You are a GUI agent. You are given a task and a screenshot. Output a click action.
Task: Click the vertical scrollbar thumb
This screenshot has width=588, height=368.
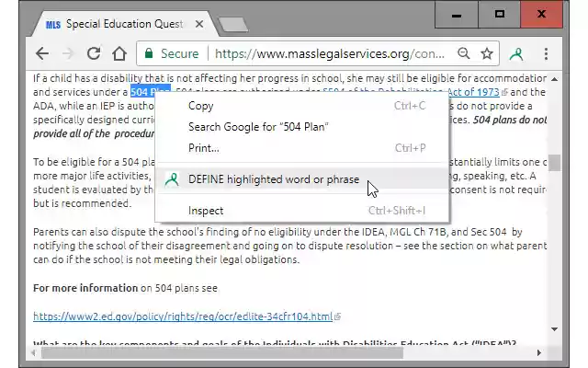555,163
